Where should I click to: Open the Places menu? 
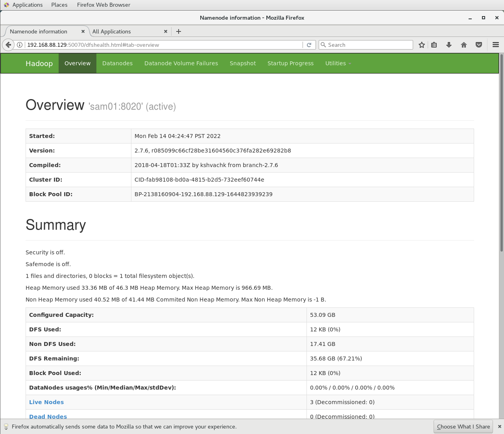[x=59, y=5]
